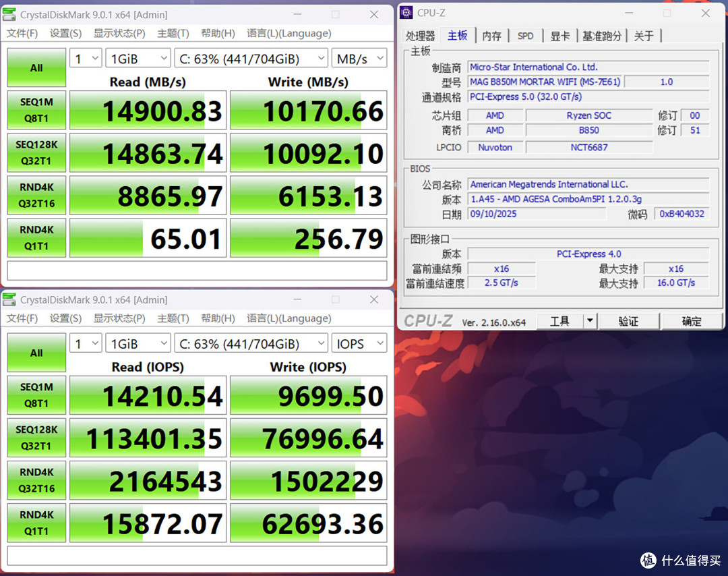
Task: Switch to 主板 tab in CPU-Z
Action: [x=457, y=35]
